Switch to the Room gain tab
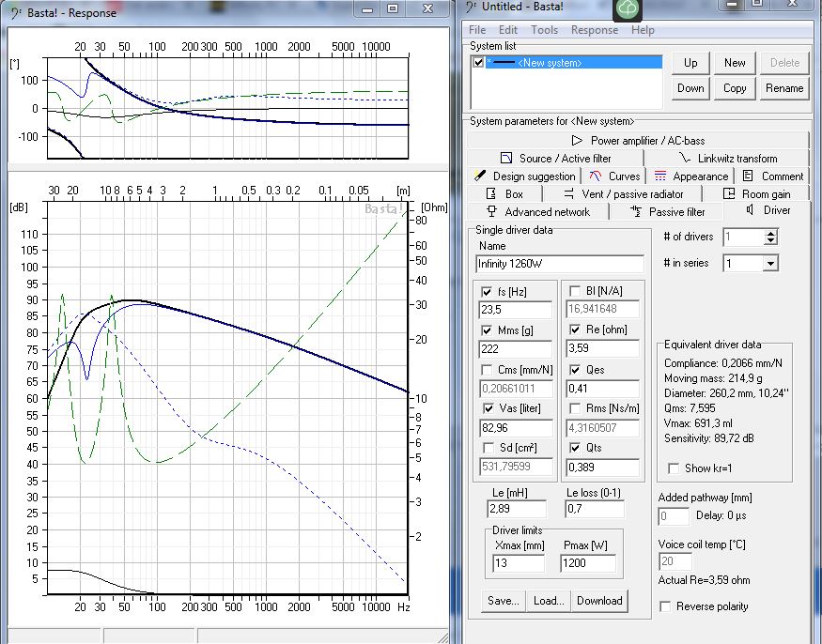Viewport: 822px width, 644px height. coord(756,194)
